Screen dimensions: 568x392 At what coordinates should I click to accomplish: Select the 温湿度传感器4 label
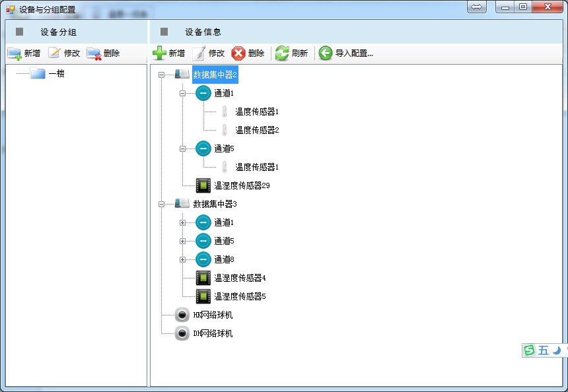point(240,278)
